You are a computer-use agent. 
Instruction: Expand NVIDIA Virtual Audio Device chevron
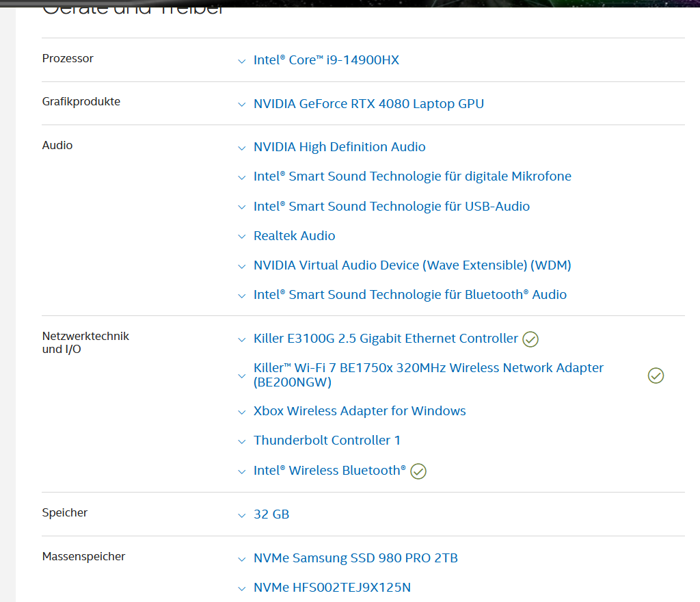[x=241, y=266]
